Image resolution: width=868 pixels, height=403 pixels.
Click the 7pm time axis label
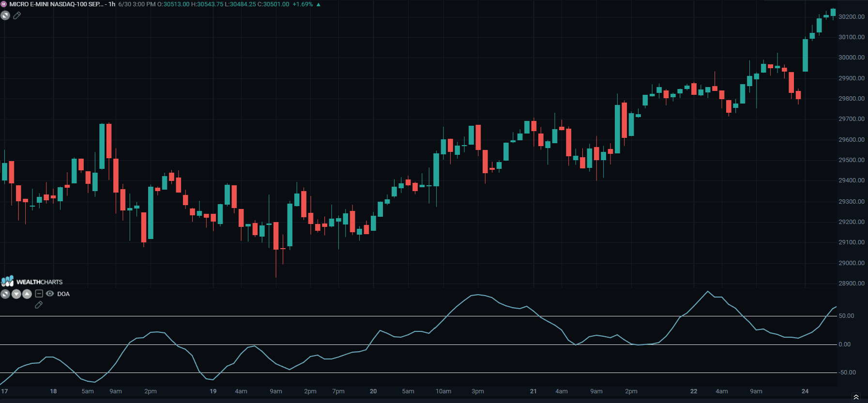click(338, 391)
